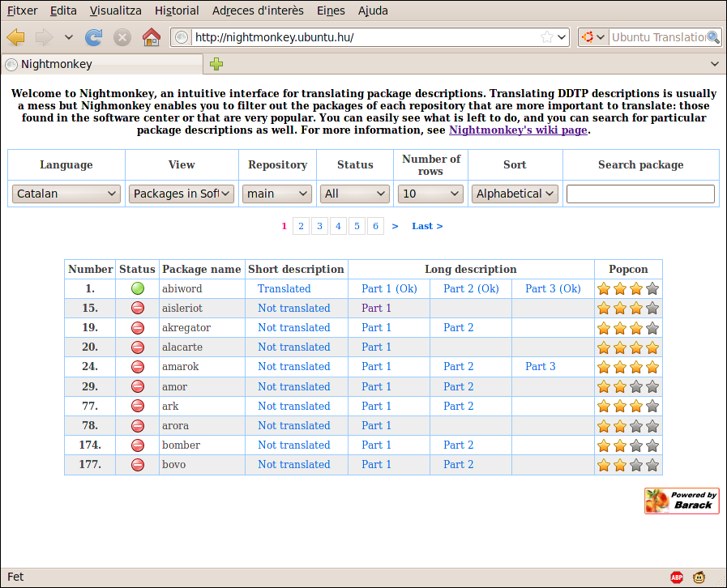Image resolution: width=727 pixels, height=588 pixels.
Task: Open the list all tabs dropdown
Action: (x=715, y=64)
